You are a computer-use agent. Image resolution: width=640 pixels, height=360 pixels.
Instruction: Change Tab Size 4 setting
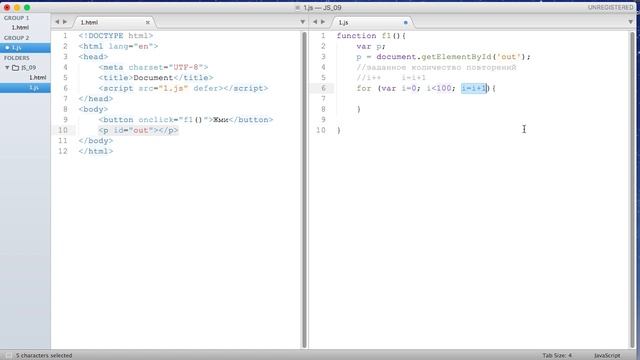pos(557,356)
